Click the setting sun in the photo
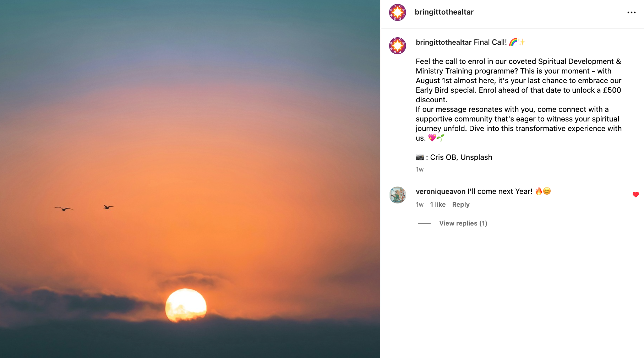The height and width of the screenshot is (358, 644). pos(186,305)
